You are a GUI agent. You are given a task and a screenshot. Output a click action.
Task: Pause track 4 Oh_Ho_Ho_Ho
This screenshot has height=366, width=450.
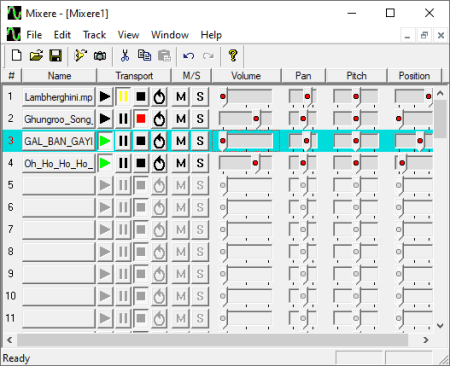click(x=123, y=163)
